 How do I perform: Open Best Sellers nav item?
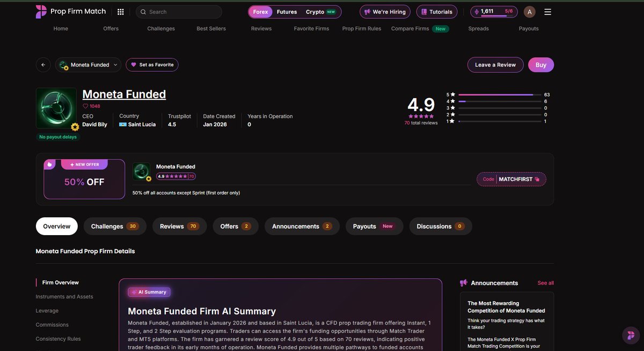coord(211,28)
